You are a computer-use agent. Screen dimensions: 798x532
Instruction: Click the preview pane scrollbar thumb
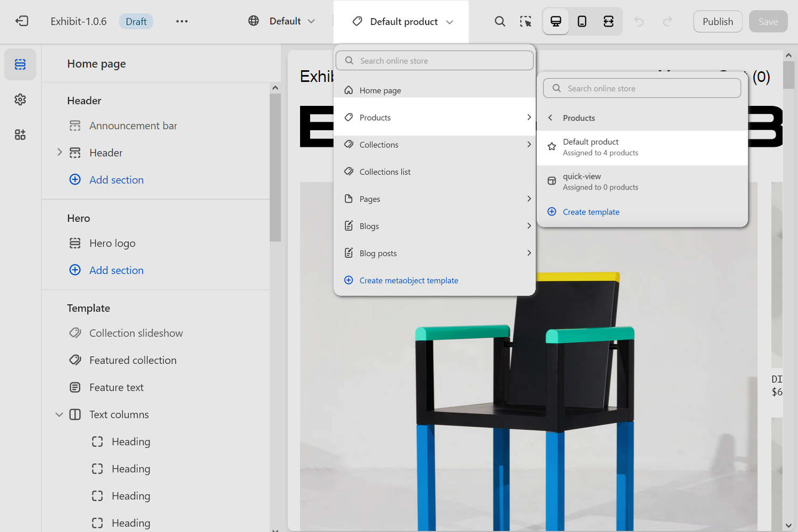pos(788,75)
